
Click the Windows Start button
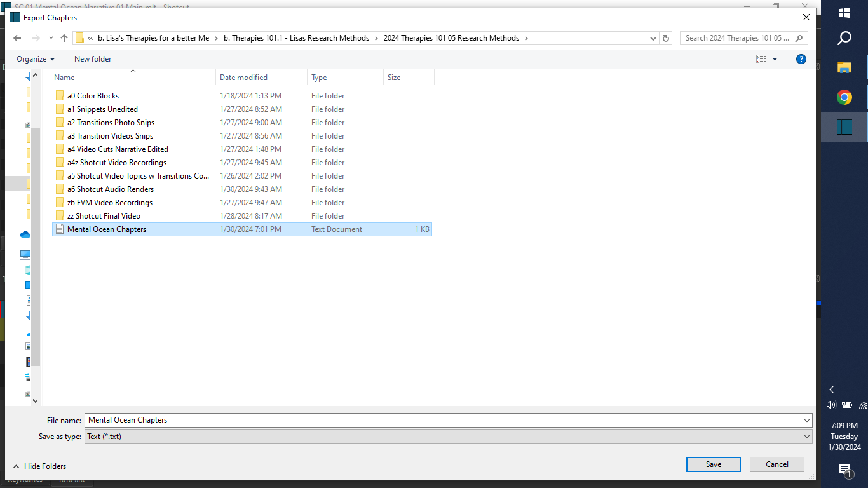(844, 13)
